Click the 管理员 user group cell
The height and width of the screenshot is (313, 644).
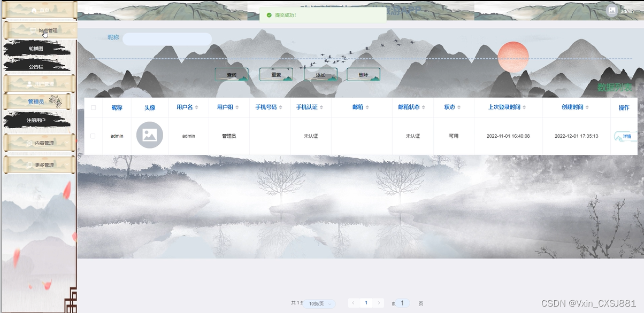pos(229,136)
